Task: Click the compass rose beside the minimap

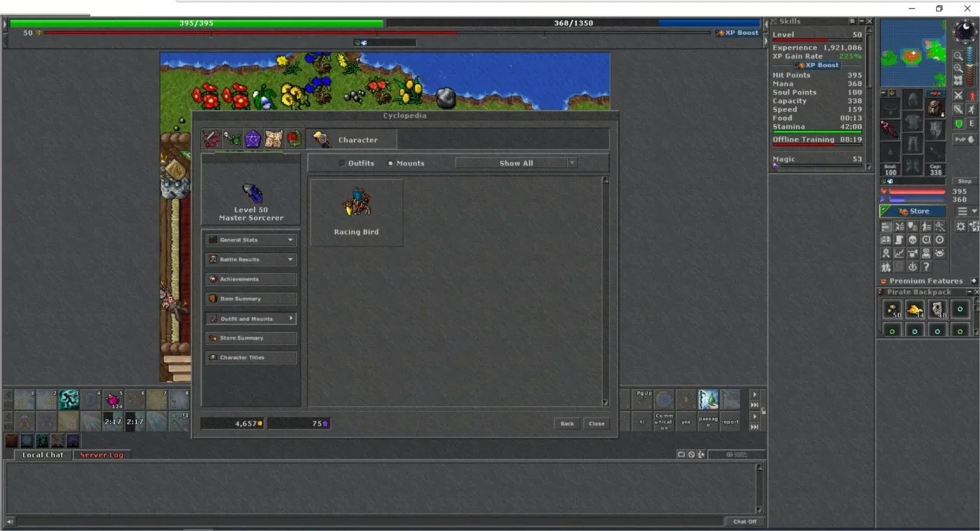Action: point(964,32)
